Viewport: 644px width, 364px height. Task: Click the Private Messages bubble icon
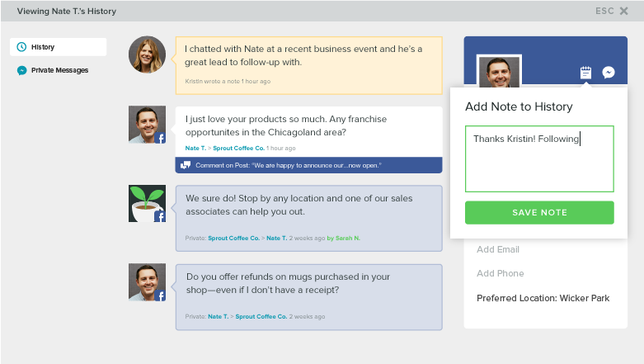tap(21, 70)
